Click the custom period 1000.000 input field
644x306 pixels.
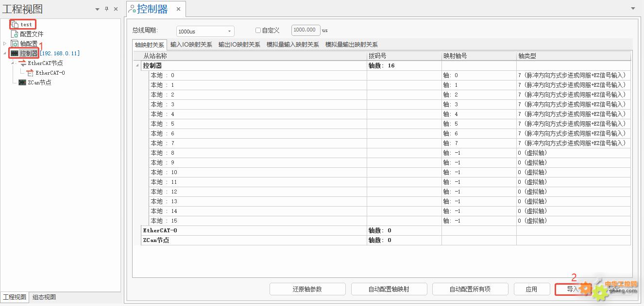[x=305, y=30]
